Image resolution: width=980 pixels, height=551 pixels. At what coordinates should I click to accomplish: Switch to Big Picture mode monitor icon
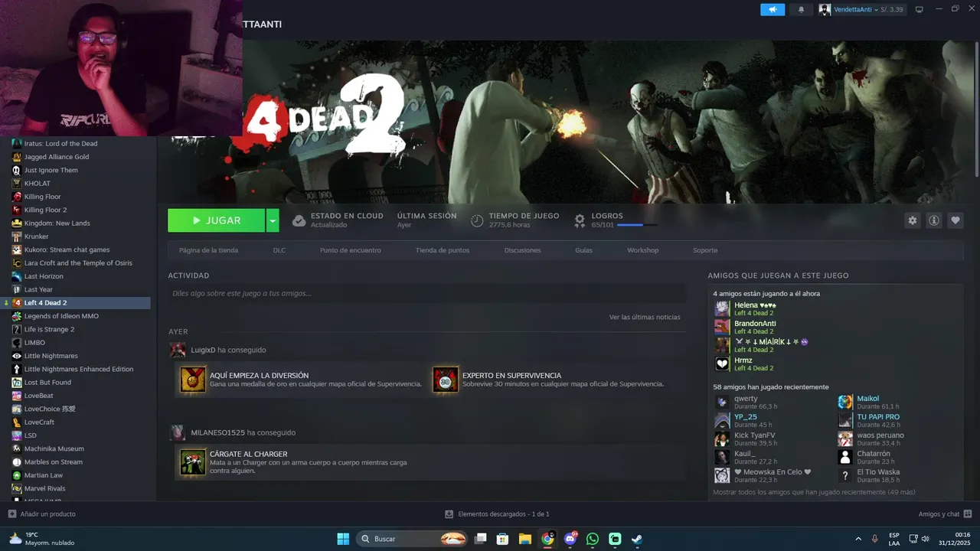(x=920, y=9)
